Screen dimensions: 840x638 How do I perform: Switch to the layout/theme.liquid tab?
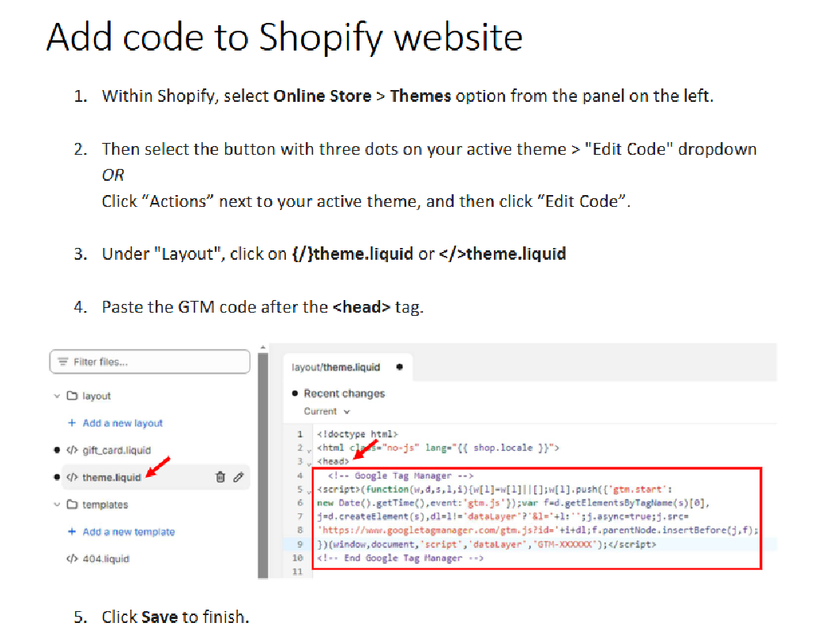pyautogui.click(x=336, y=367)
